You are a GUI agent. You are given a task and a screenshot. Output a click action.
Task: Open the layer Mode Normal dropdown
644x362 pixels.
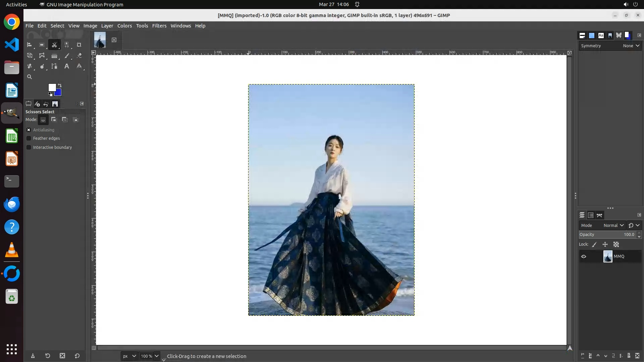pyautogui.click(x=613, y=225)
